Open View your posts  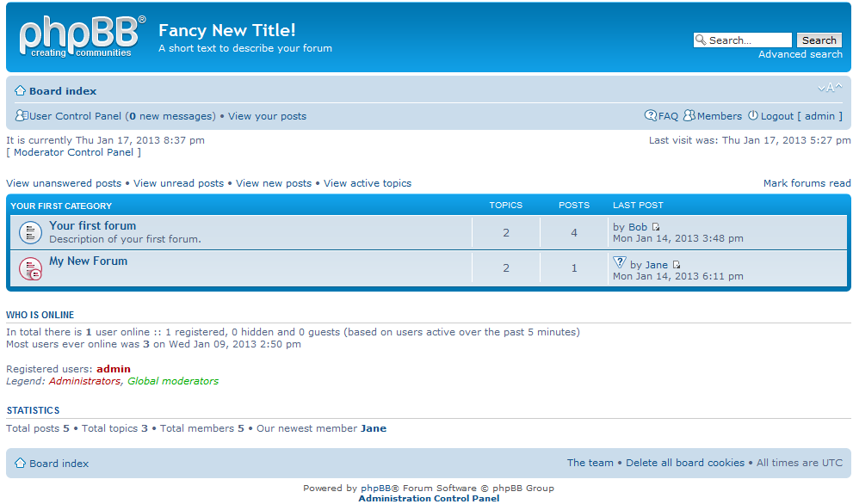pos(267,116)
